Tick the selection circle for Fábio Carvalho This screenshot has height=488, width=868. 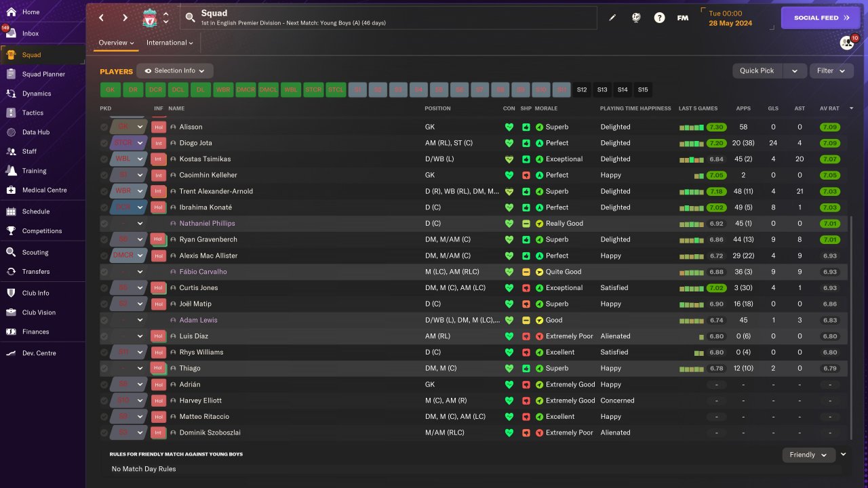pyautogui.click(x=104, y=272)
